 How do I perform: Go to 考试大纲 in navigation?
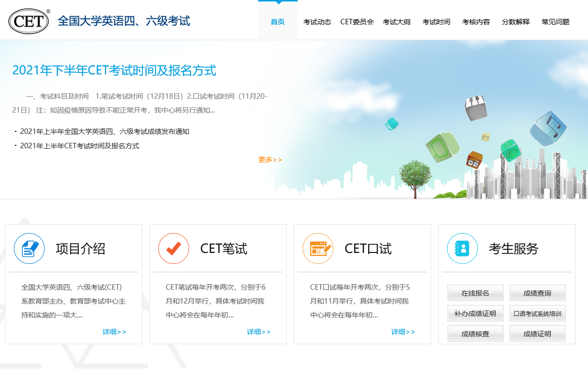pos(397,22)
